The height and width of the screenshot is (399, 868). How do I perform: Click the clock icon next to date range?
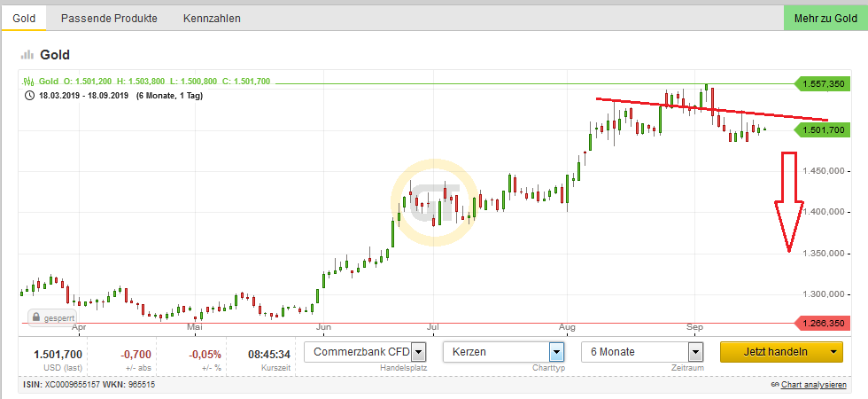pyautogui.click(x=30, y=96)
